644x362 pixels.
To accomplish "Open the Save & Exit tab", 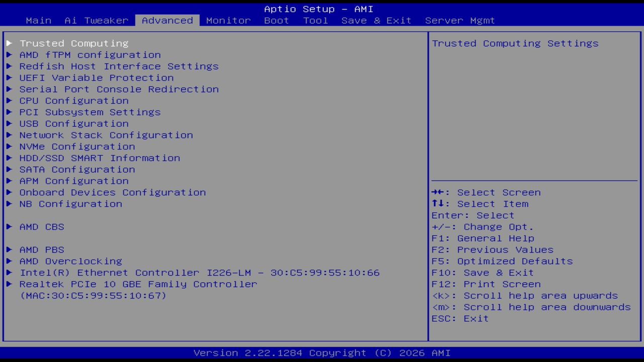I will [x=376, y=21].
